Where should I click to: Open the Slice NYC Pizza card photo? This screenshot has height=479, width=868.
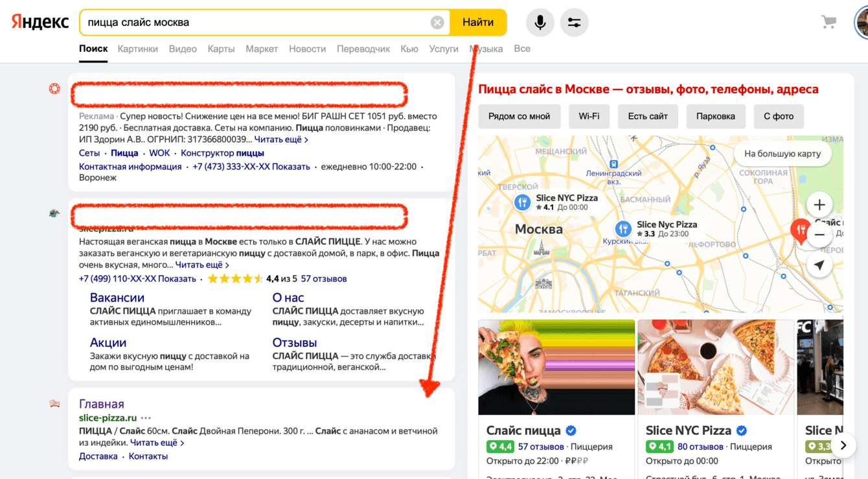pos(716,368)
